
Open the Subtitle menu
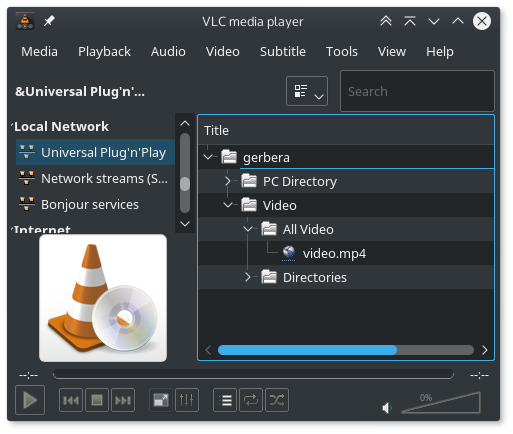click(x=283, y=52)
